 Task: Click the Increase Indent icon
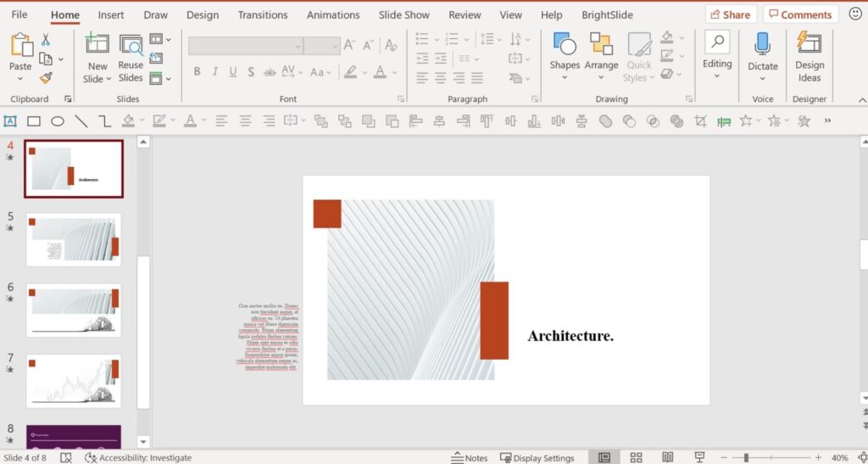pyautogui.click(x=440, y=59)
